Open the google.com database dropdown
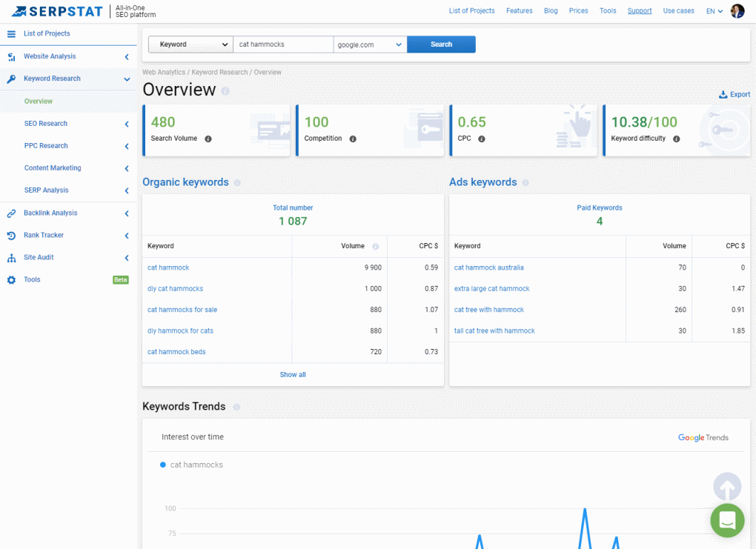The width and height of the screenshot is (756, 549). pyautogui.click(x=370, y=44)
